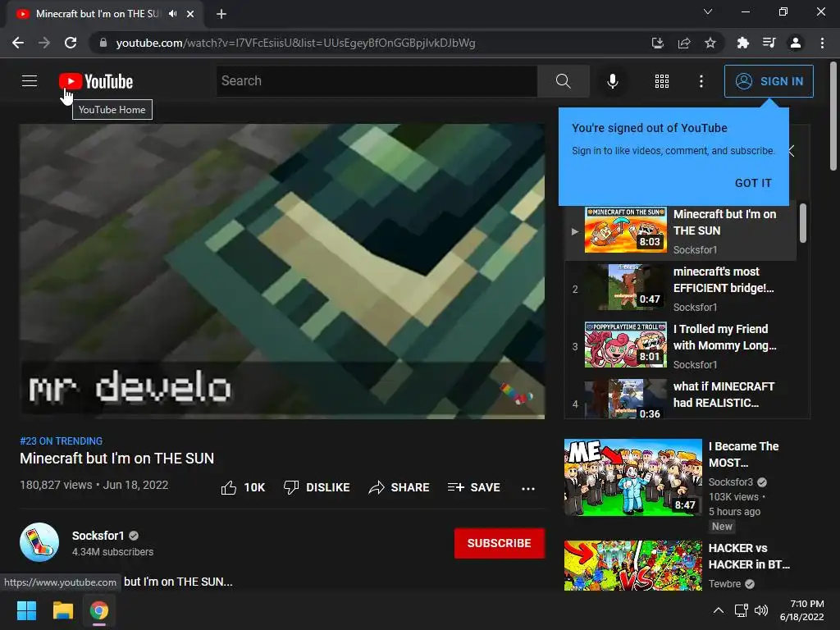Open Socksfor3 channel name link
Image resolution: width=840 pixels, height=630 pixels.
click(x=731, y=482)
